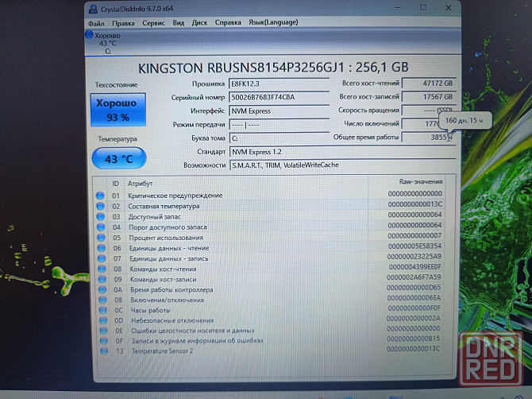The height and width of the screenshot is (399, 532).
Task: Open the Язык(Language) menu
Action: (273, 22)
